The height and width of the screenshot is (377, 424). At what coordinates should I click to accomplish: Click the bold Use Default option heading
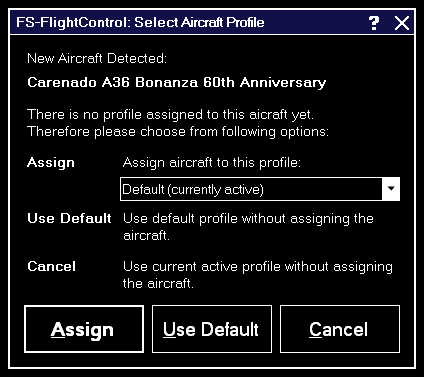69,219
